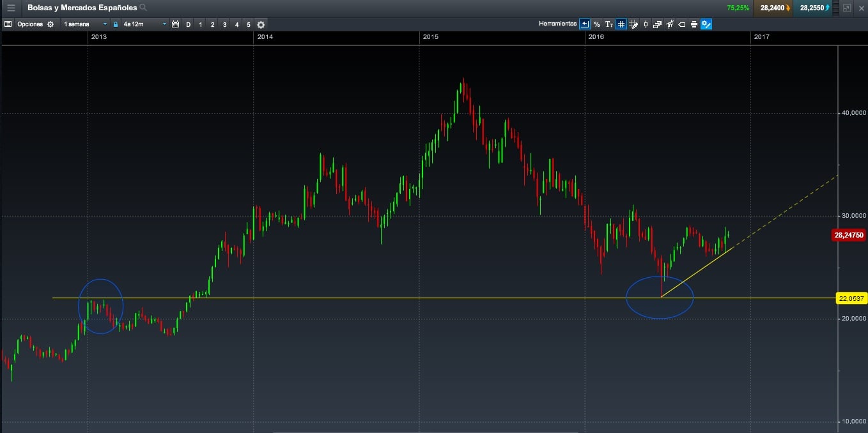
Task: Select preset 3
Action: 224,24
